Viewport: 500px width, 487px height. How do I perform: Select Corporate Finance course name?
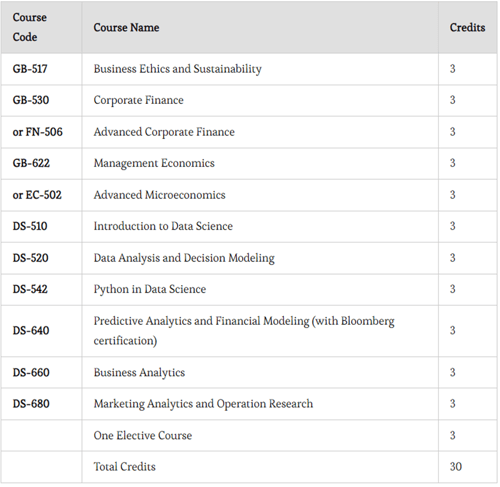tap(138, 100)
